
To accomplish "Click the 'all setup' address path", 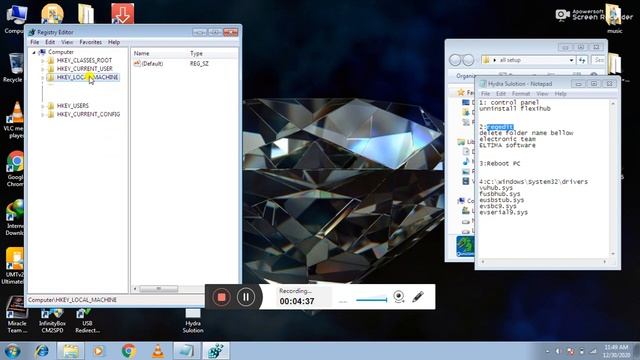I will (510, 60).
